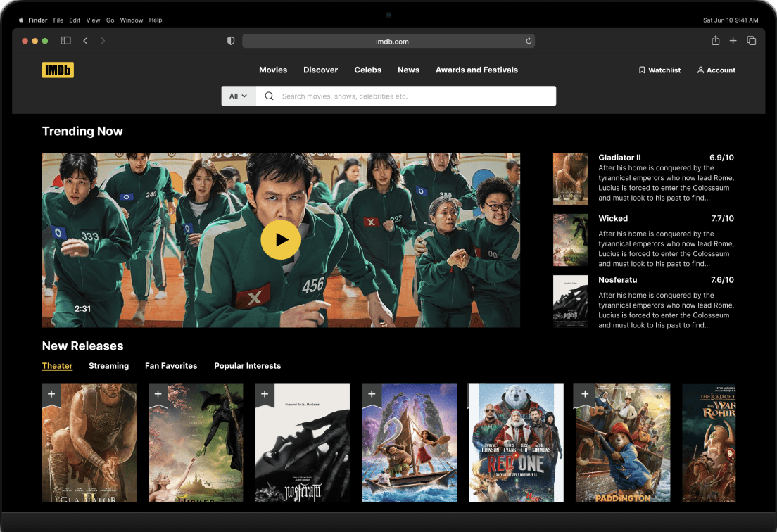The height and width of the screenshot is (532, 777).
Task: Open the Safari share menu
Action: [716, 41]
